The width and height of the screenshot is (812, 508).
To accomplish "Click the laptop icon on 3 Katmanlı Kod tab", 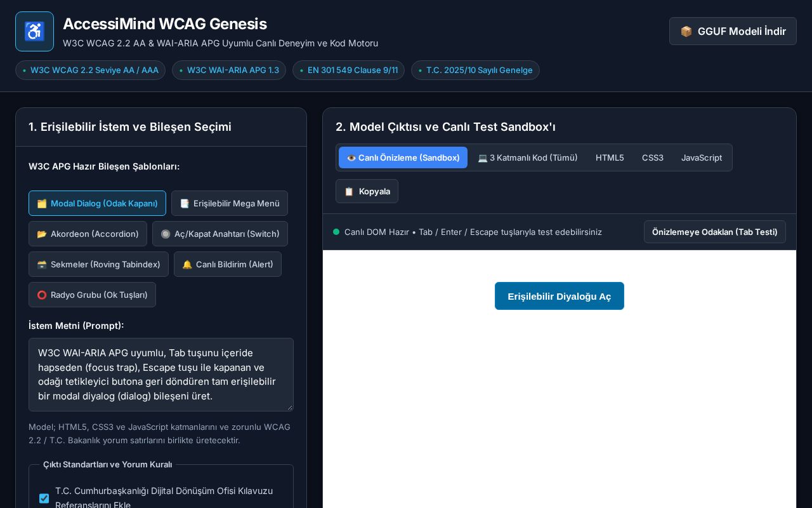I will (483, 157).
